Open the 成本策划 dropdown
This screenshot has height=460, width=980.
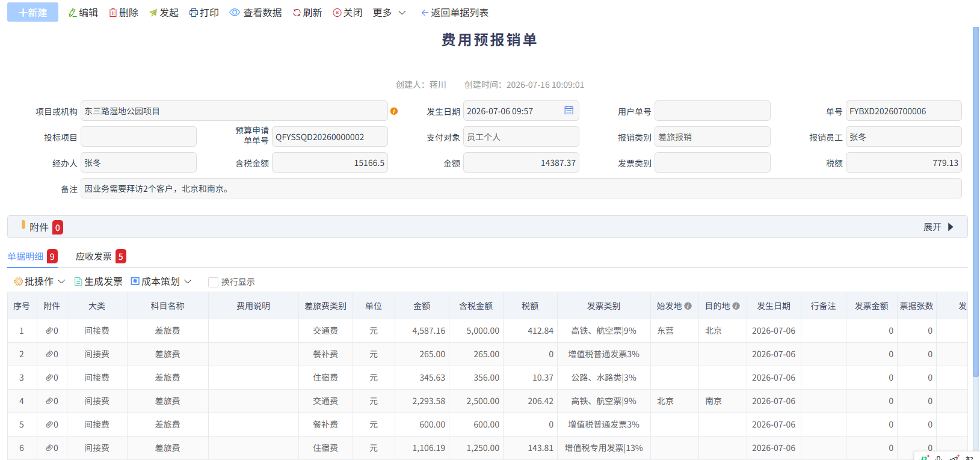[x=161, y=281]
